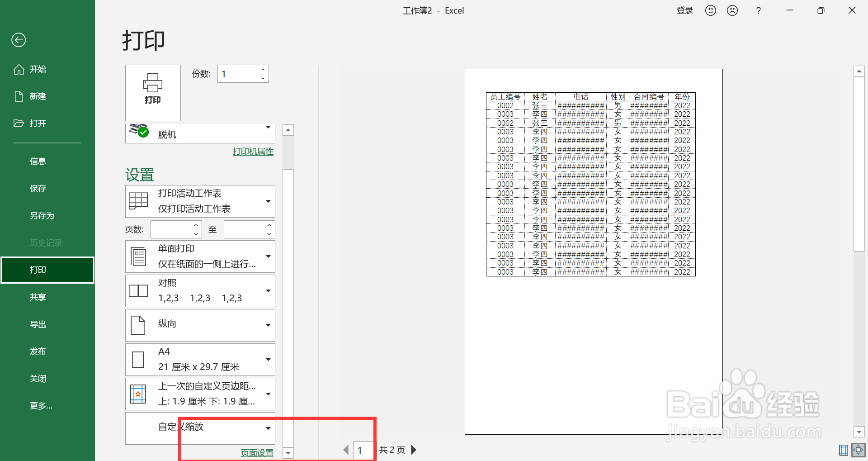This screenshot has height=461, width=868.
Task: Expand the 对照 collation dropdown
Action: pyautogui.click(x=200, y=291)
